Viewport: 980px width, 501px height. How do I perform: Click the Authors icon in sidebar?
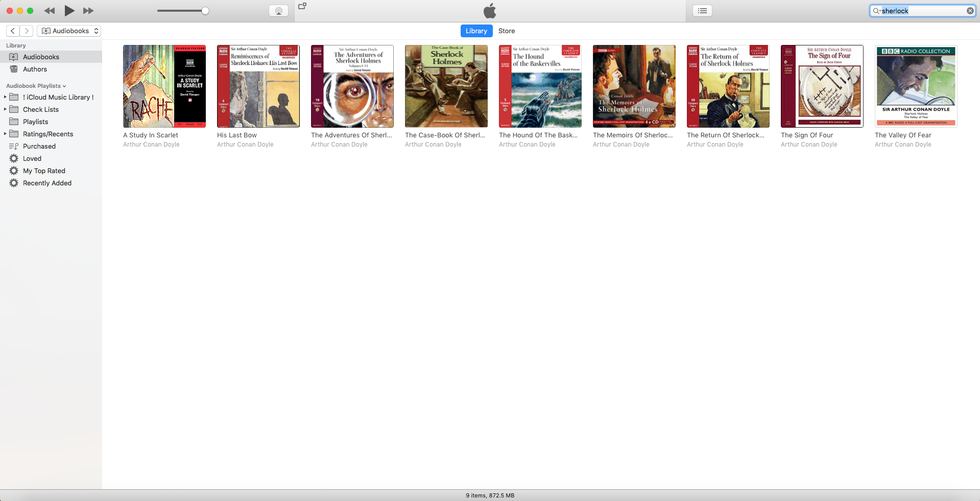pos(14,69)
